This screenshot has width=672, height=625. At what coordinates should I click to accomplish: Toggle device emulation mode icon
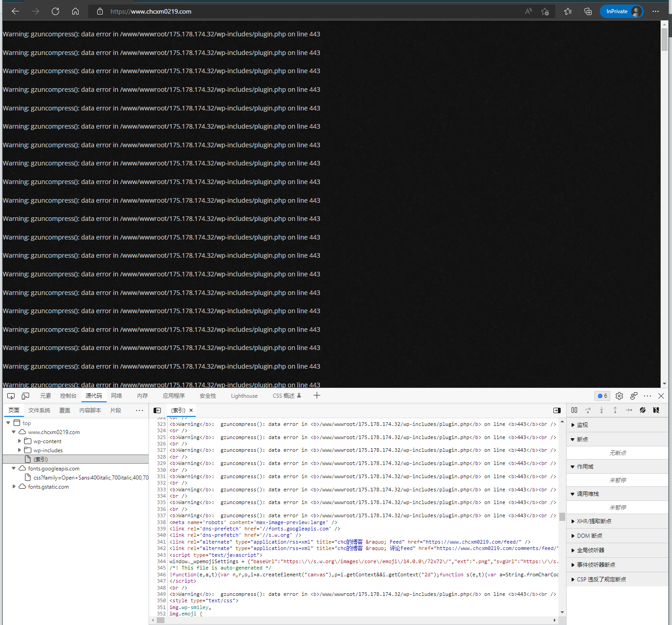pos(25,396)
